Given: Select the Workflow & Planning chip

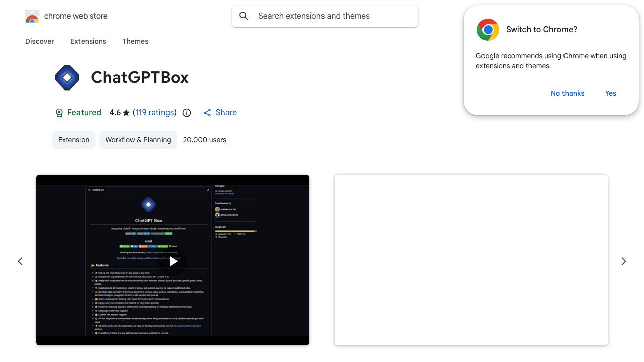Looking at the screenshot, I should point(138,140).
